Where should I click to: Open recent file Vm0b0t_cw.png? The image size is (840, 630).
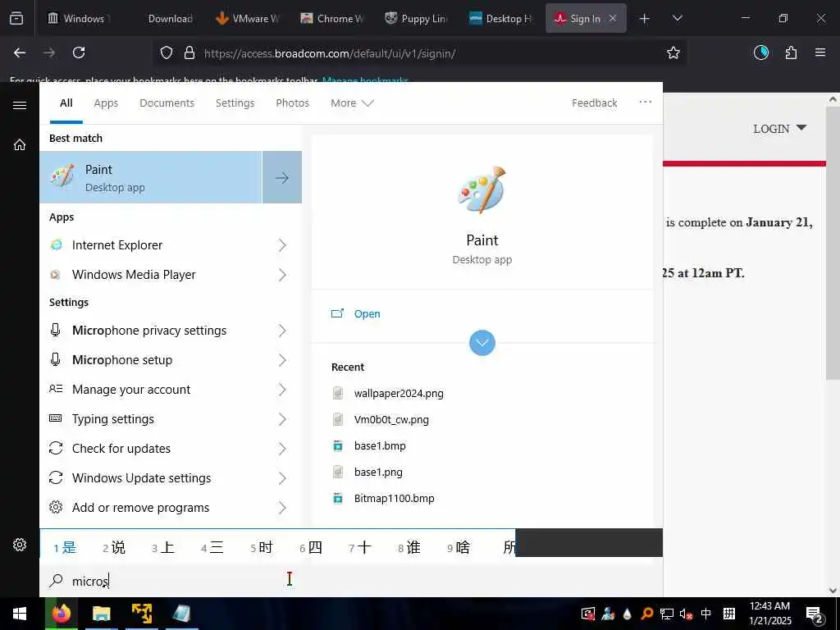pyautogui.click(x=391, y=419)
